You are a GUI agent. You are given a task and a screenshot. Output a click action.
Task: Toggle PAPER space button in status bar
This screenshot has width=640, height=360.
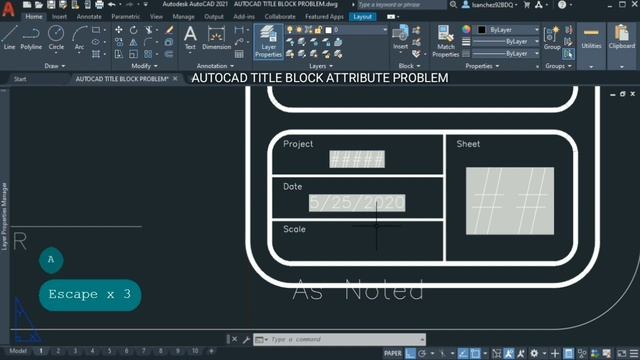click(x=393, y=353)
